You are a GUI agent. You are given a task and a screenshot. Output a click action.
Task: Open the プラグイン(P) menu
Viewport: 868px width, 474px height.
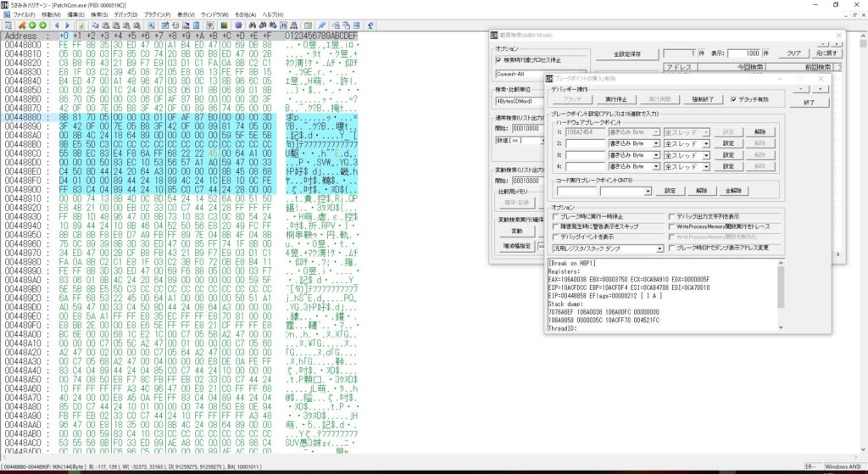coord(157,15)
